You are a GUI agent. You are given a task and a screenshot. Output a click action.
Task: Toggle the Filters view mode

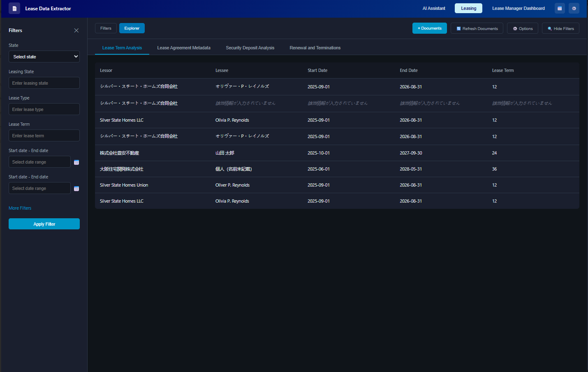pos(106,28)
